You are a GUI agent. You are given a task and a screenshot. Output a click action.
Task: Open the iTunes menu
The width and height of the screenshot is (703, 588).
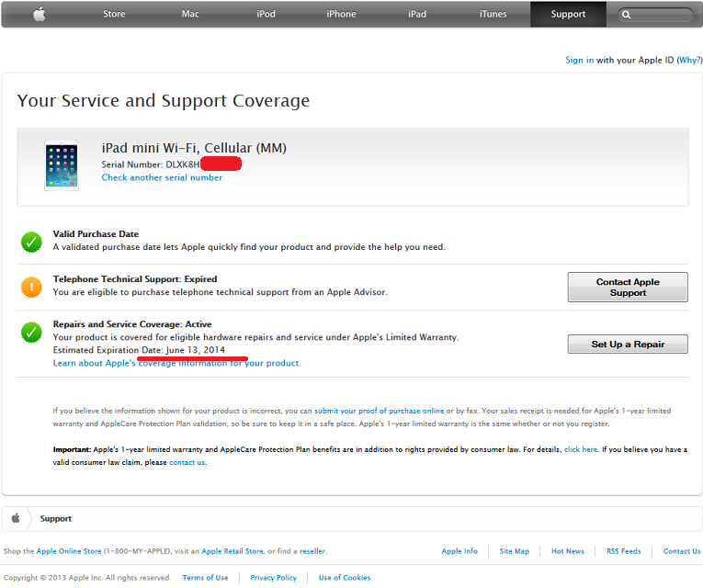point(493,14)
